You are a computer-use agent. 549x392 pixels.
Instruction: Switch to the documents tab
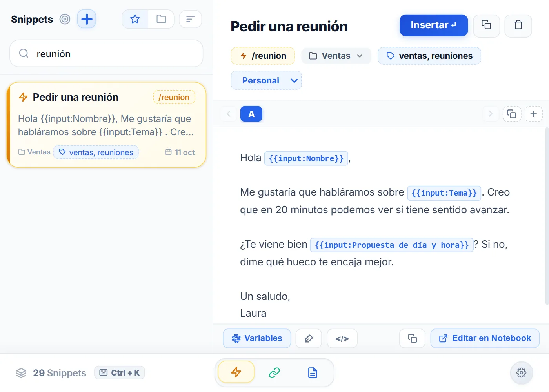(x=313, y=372)
